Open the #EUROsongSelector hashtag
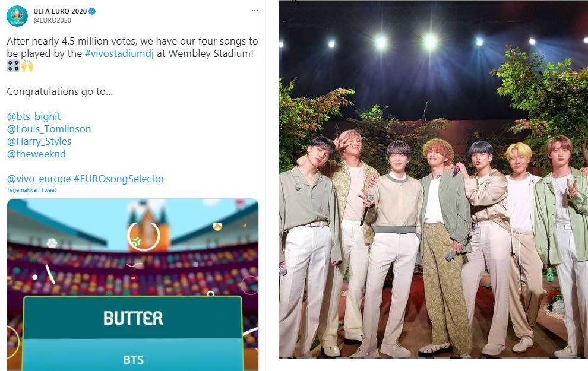This screenshot has width=588, height=371. (x=119, y=179)
